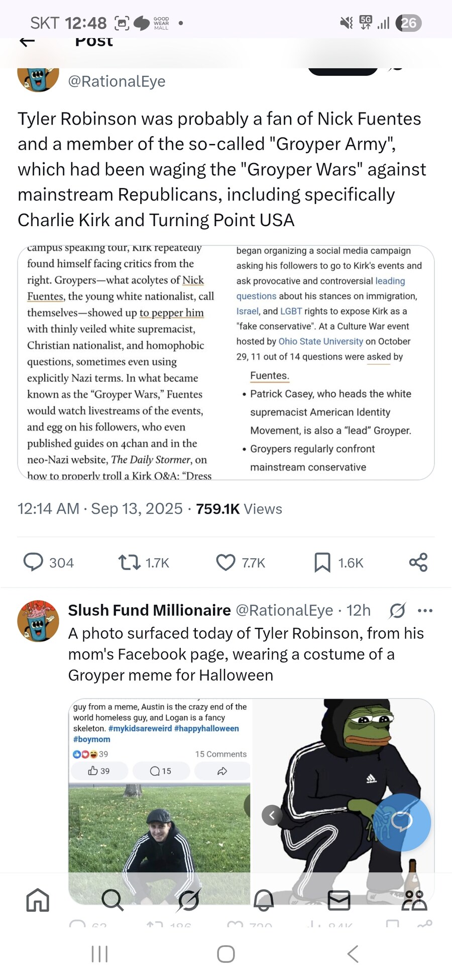Open Grok tab in bottom navigation bar
Screen dimensions: 452x980
189,900
